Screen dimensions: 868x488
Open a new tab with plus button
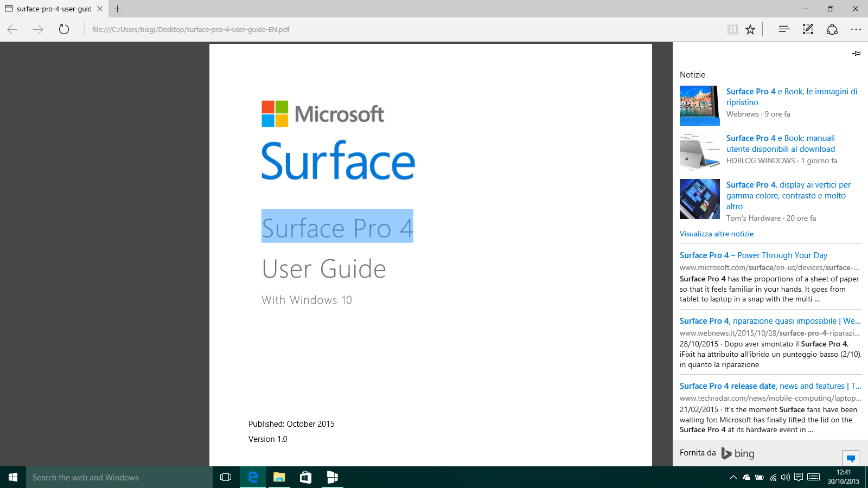[117, 9]
